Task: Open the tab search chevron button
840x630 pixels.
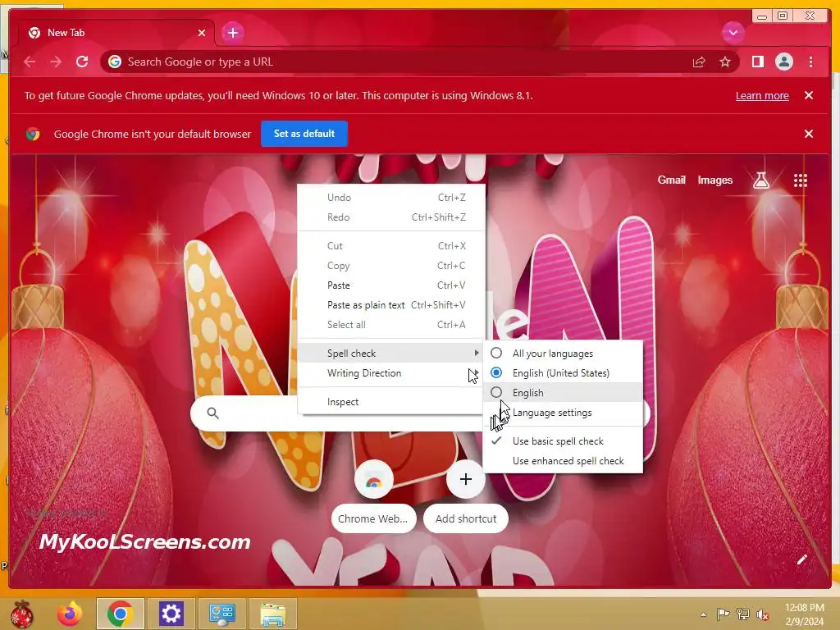Action: 733,33
